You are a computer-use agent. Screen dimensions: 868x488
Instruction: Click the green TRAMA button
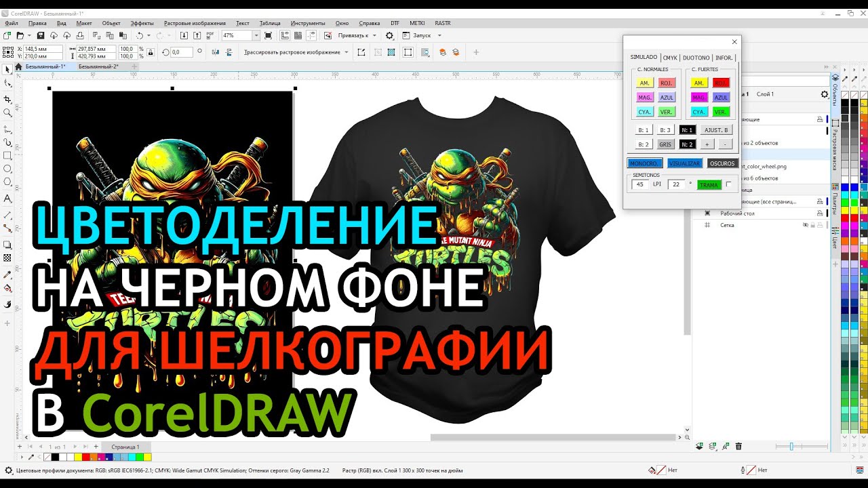[709, 185]
